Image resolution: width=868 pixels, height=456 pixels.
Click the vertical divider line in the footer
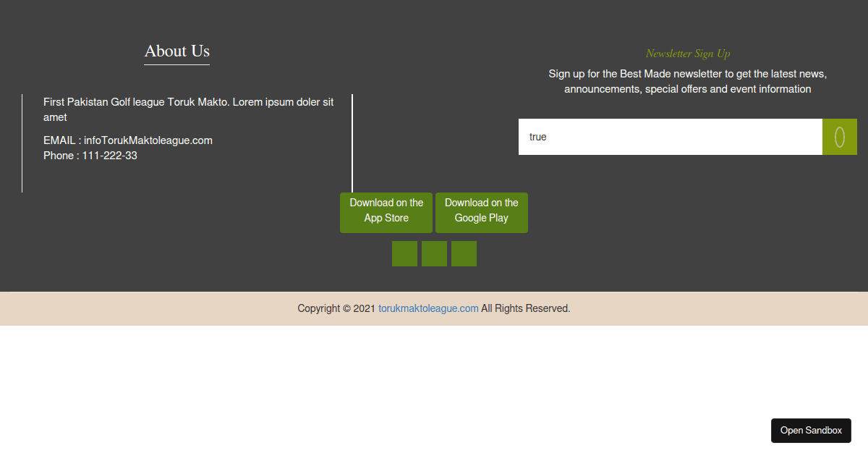pos(352,143)
